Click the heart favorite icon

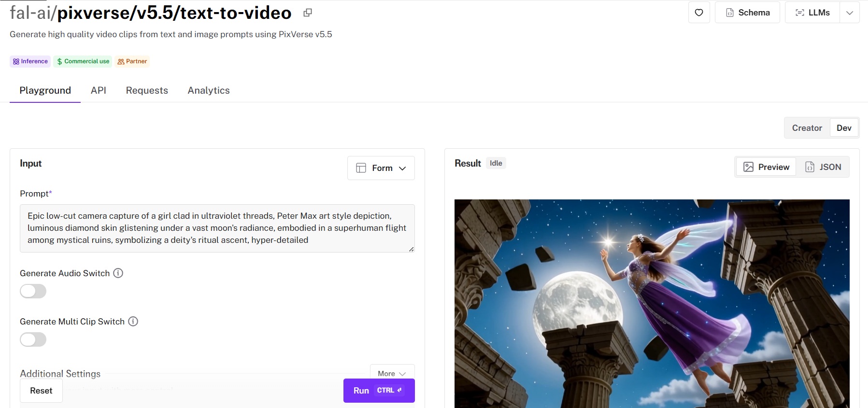(698, 13)
